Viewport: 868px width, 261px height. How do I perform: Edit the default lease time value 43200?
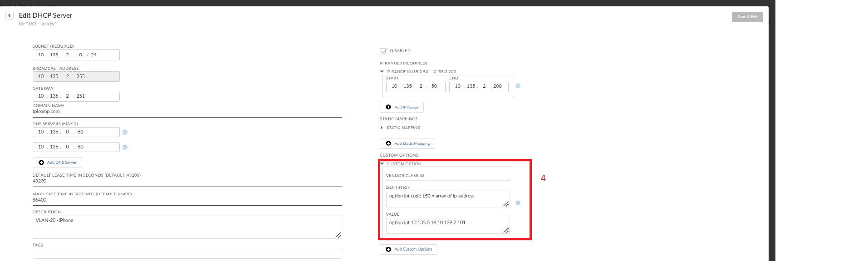tap(187, 181)
